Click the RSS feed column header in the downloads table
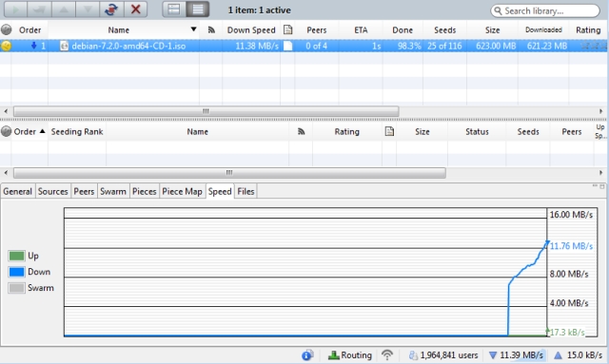This screenshot has height=364, width=609. [211, 29]
